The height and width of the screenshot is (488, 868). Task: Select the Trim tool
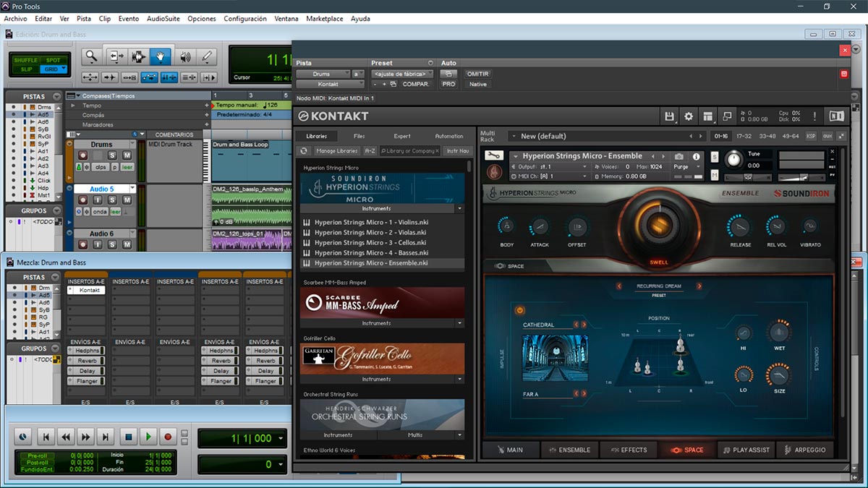116,56
